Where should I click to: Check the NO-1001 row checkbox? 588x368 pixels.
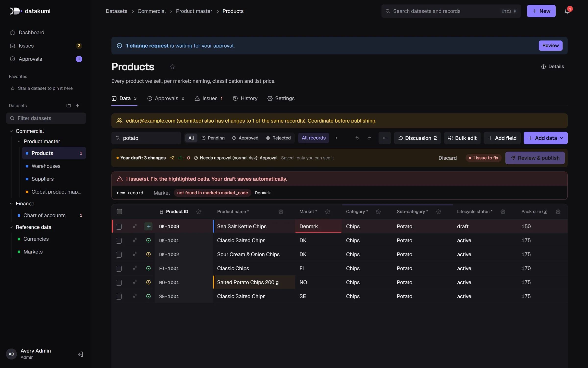click(x=119, y=283)
